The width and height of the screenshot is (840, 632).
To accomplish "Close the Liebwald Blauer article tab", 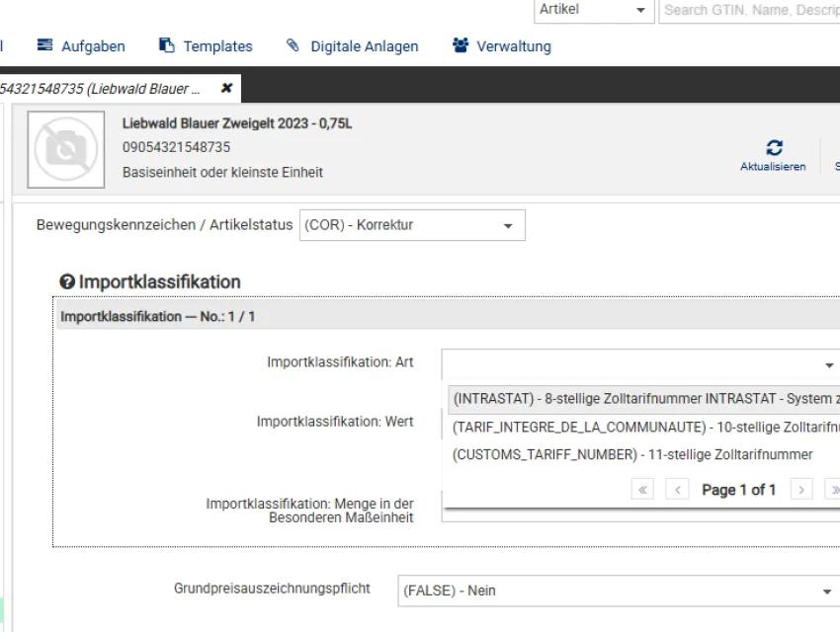I will pyautogui.click(x=226, y=87).
